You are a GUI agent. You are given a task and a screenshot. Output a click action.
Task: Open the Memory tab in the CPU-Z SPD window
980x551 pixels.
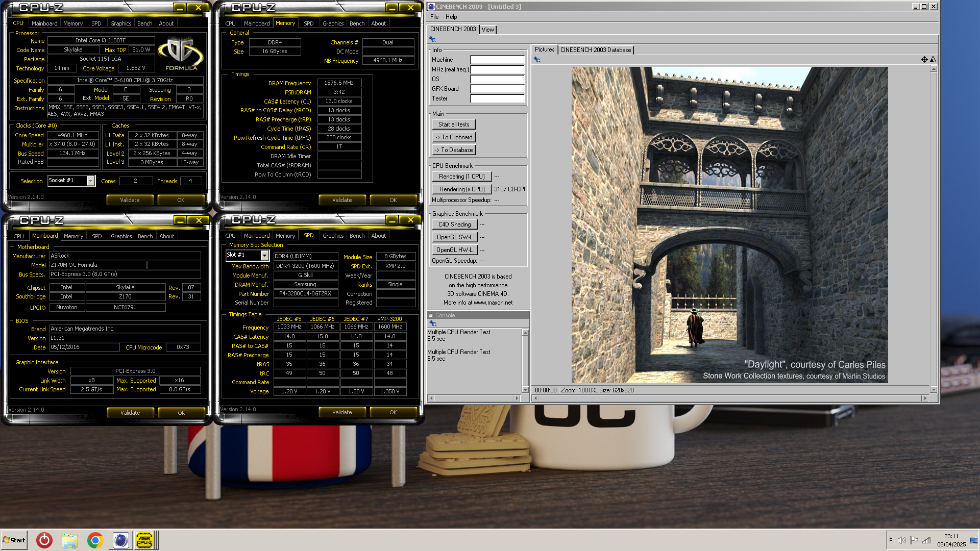(285, 236)
